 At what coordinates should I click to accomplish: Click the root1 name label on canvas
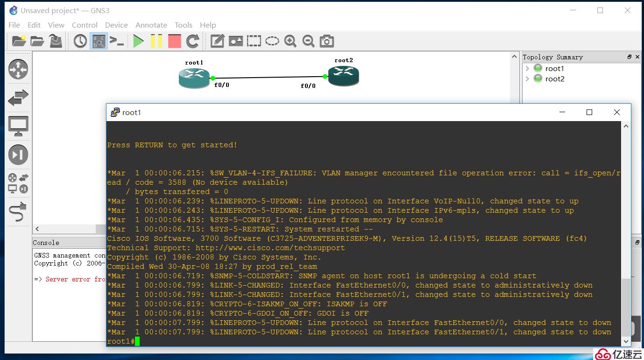194,63
